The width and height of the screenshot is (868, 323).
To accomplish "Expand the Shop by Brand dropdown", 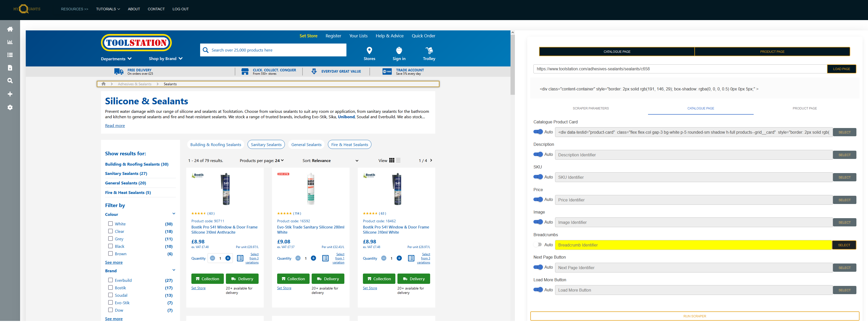I will point(166,59).
